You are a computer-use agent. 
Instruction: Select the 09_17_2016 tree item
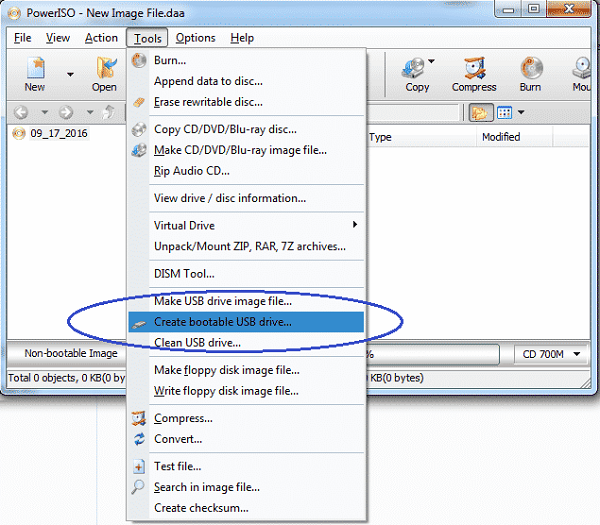pyautogui.click(x=58, y=134)
